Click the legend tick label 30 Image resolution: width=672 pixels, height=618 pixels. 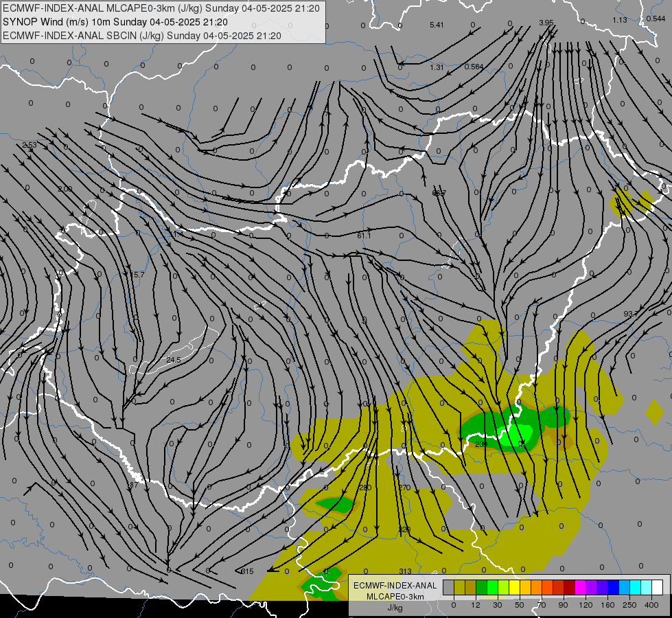click(498, 605)
